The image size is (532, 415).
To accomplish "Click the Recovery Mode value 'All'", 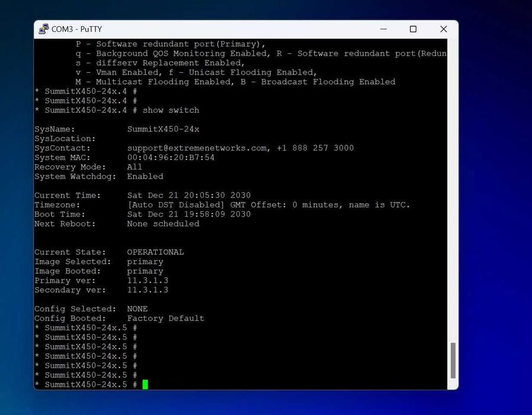I will 134,167.
